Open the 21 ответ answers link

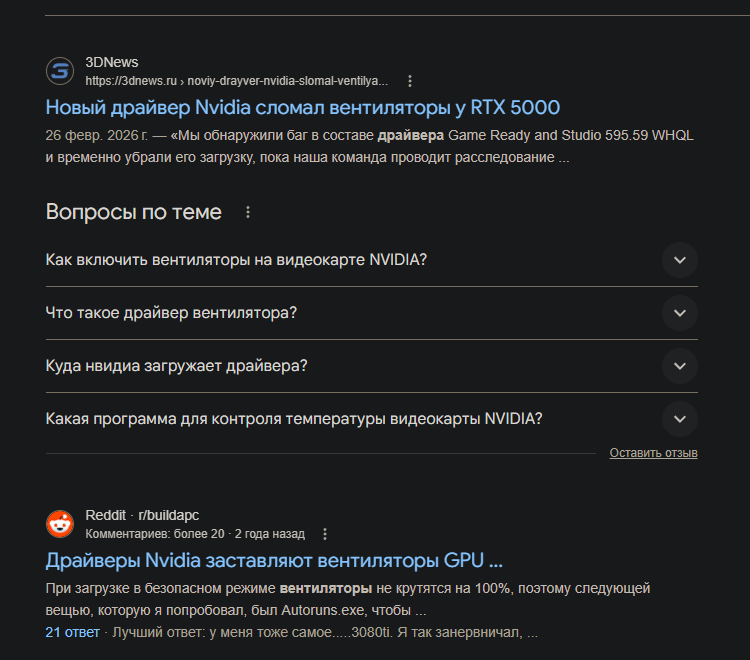(73, 632)
